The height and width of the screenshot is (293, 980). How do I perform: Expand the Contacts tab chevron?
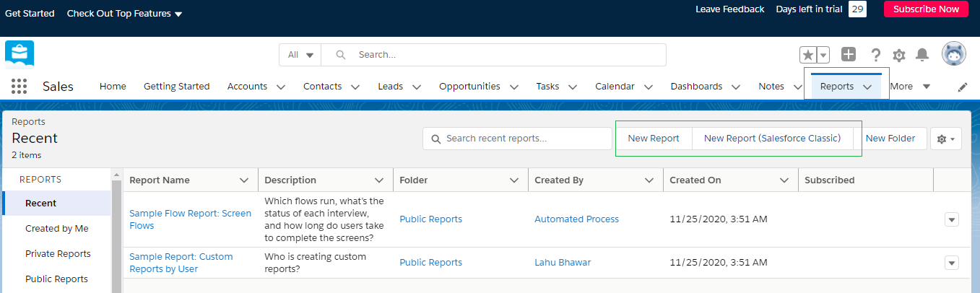coord(355,87)
